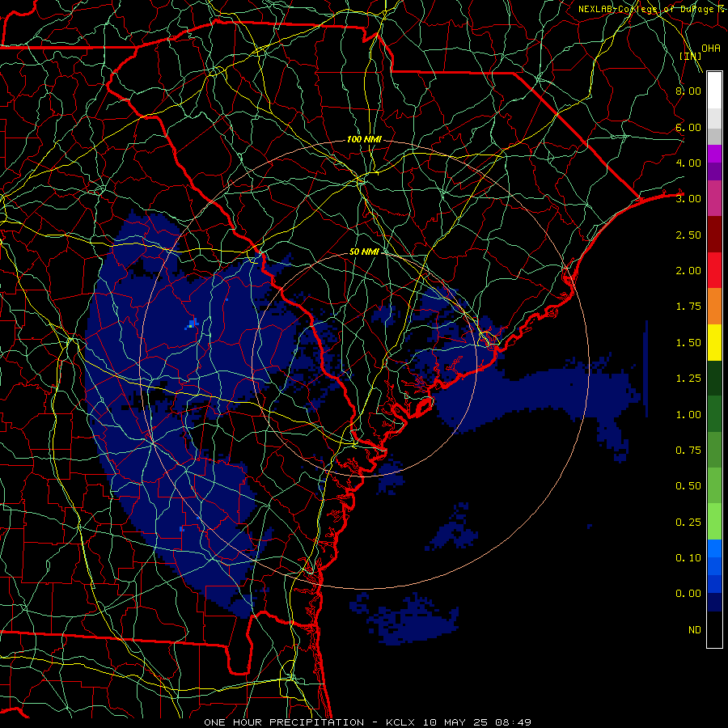728x728 pixels.
Task: Click the light green legend swatch near 0.25
Action: coord(714,522)
